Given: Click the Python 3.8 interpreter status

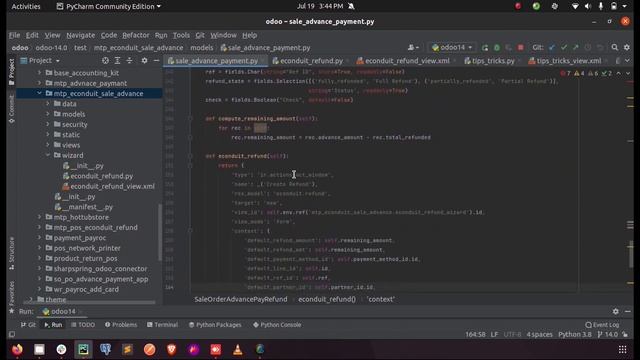Looking at the screenshot, I should (x=575, y=334).
